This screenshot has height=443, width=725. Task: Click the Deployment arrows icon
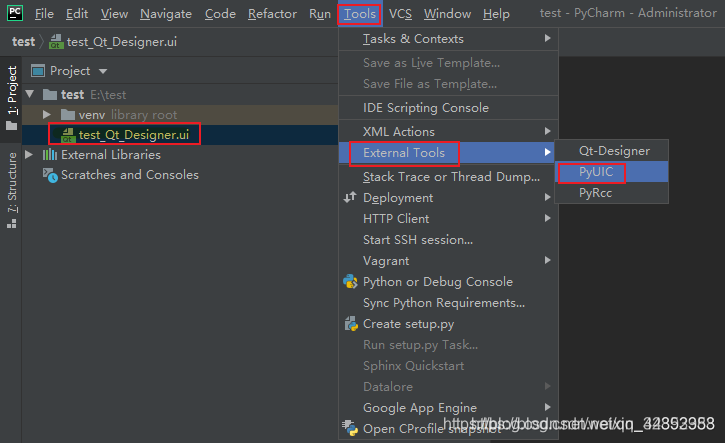click(350, 197)
